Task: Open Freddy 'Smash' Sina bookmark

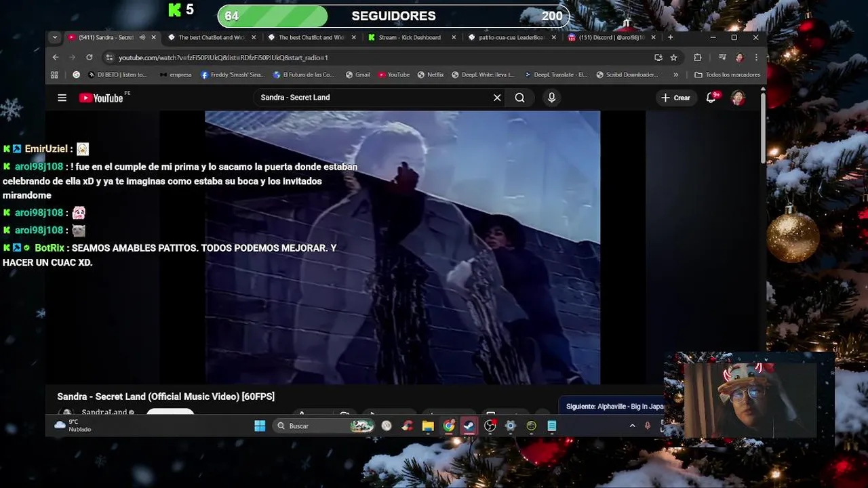Action: [x=233, y=75]
